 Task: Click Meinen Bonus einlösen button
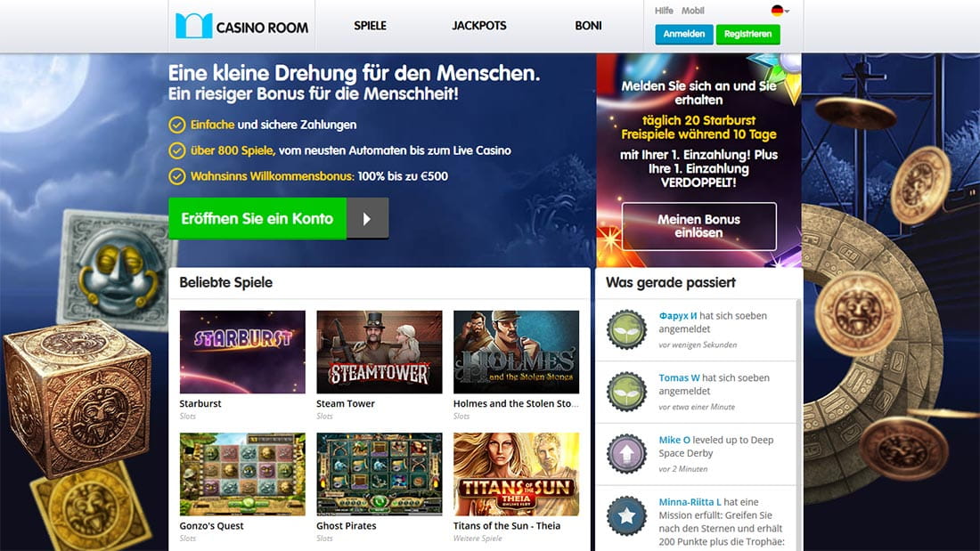coord(698,226)
